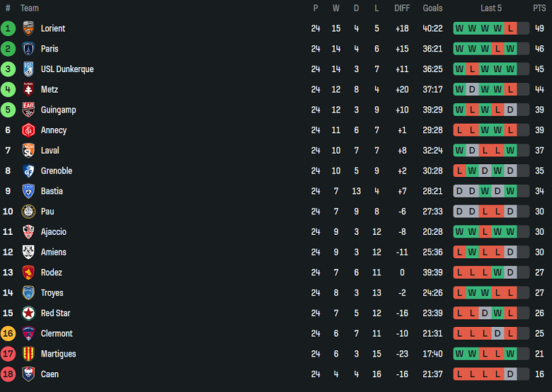Click the green rank 1 position badge

[8, 28]
